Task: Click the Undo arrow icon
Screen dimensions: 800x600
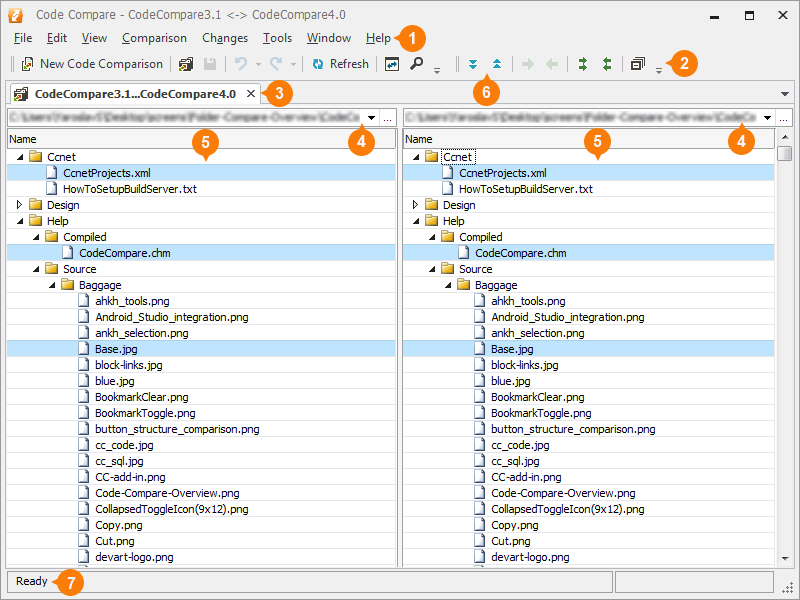Action: click(241, 64)
